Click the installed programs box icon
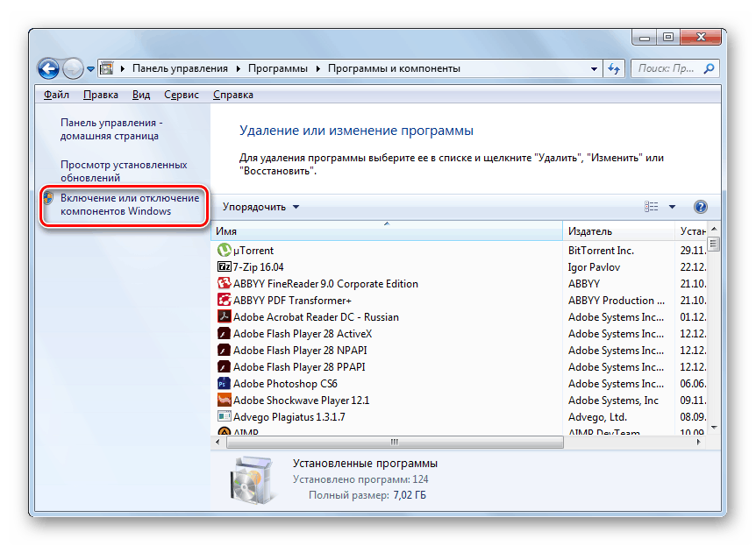This screenshot has height=546, width=756. click(253, 479)
